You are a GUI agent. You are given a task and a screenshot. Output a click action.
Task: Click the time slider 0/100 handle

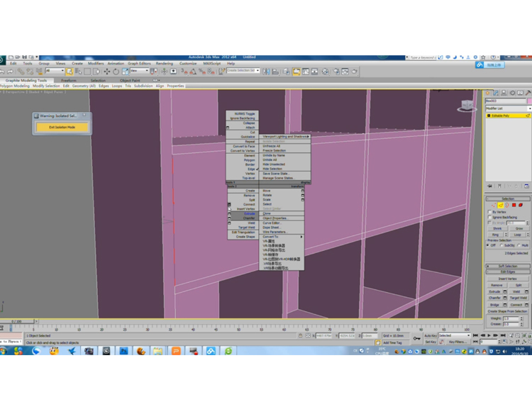point(16,321)
